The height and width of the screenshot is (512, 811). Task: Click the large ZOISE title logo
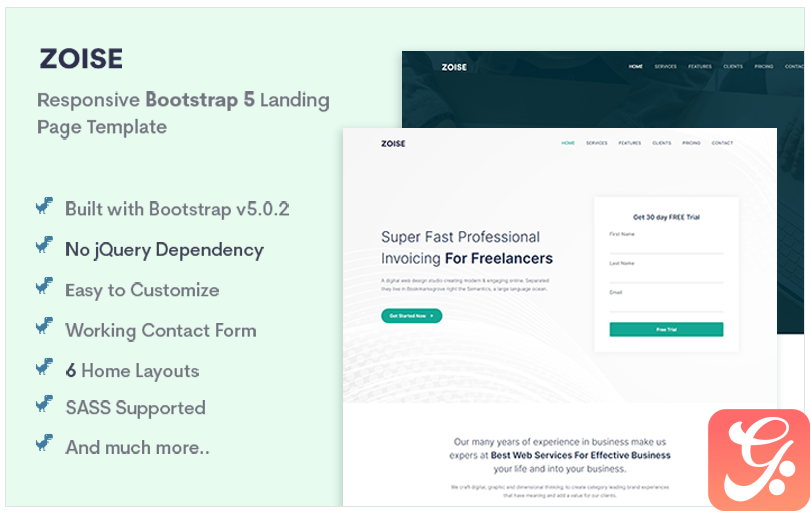[81, 58]
